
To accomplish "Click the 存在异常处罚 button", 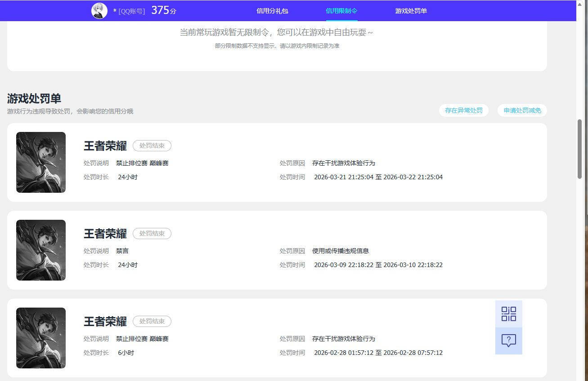I will [x=464, y=110].
